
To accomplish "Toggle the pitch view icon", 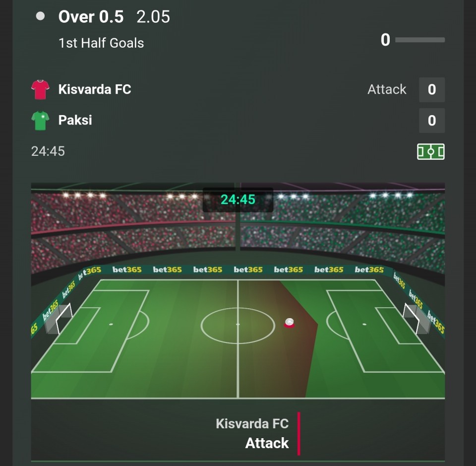I will (x=430, y=151).
